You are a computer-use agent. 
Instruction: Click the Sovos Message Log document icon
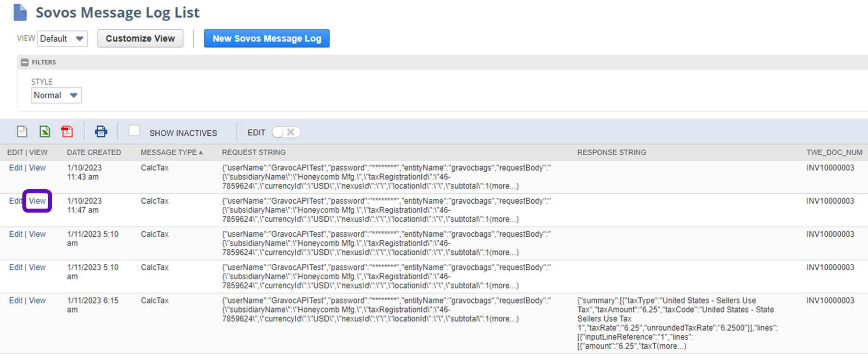20,12
